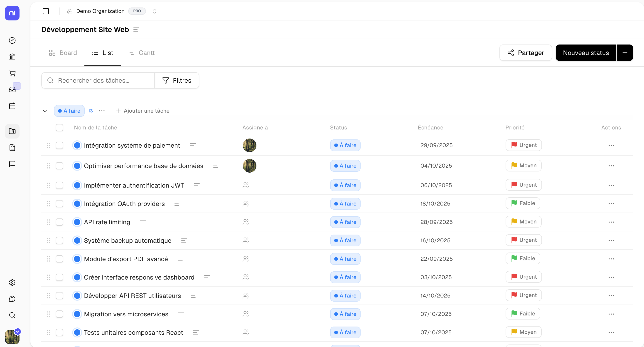Check the select-all tasks checkbox
644x347 pixels.
pyautogui.click(x=59, y=128)
